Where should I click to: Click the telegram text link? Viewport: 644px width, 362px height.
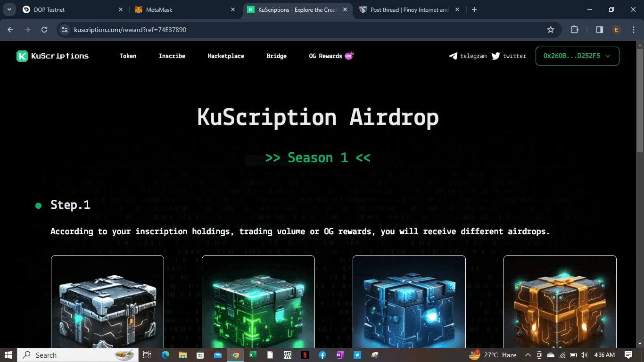pos(473,56)
